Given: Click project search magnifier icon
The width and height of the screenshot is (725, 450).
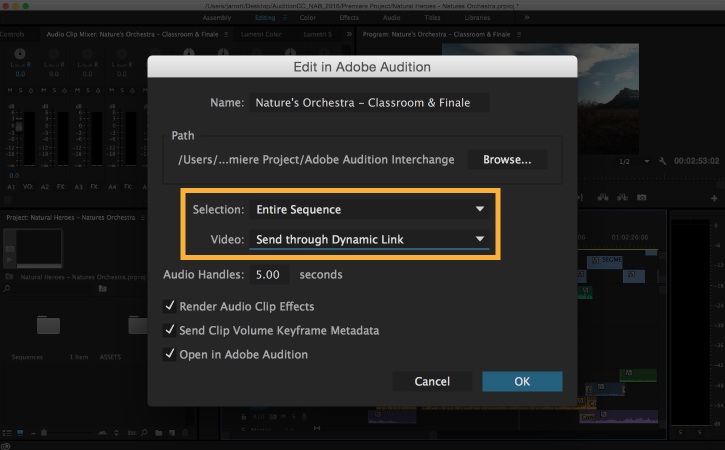Looking at the screenshot, I should [x=7, y=289].
